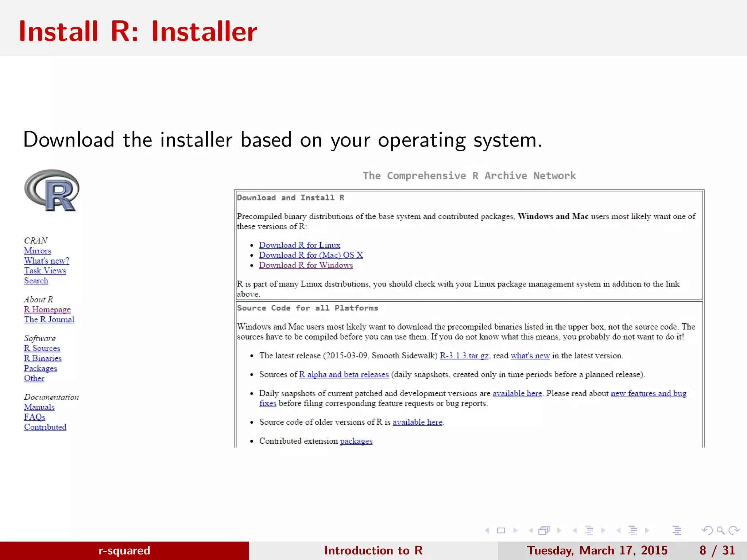The image size is (747, 560).
Task: Click the slide rectangle icon in navigation bar
Action: pyautogui.click(x=501, y=530)
